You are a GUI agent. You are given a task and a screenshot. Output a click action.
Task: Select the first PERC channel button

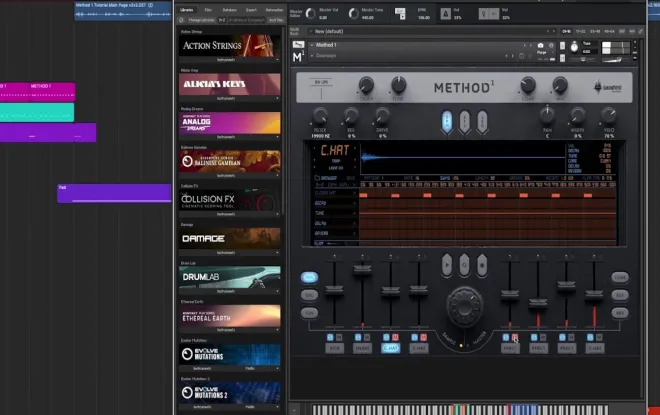pos(510,348)
